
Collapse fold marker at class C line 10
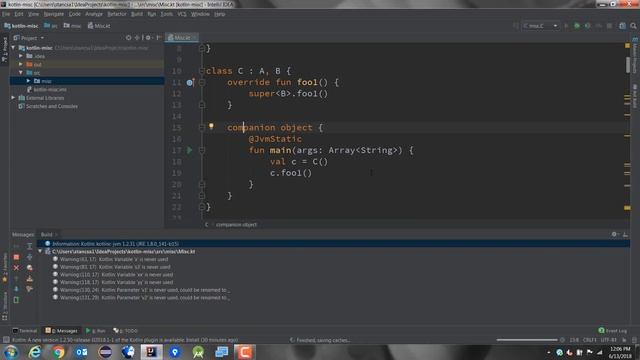point(202,71)
